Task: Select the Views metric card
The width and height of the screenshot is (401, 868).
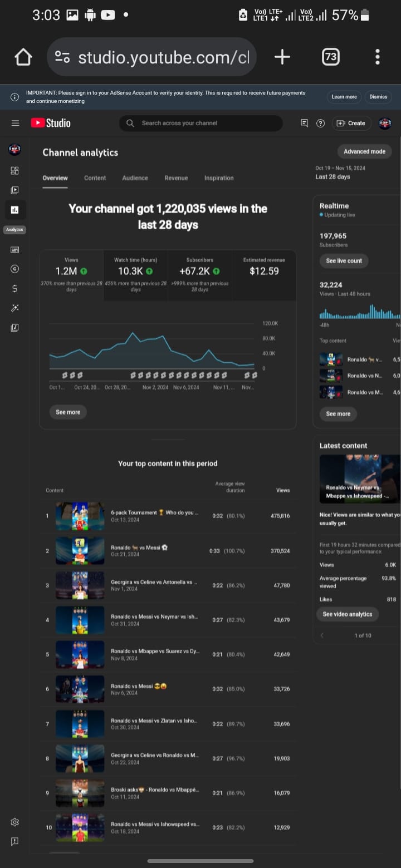Action: pos(71,275)
